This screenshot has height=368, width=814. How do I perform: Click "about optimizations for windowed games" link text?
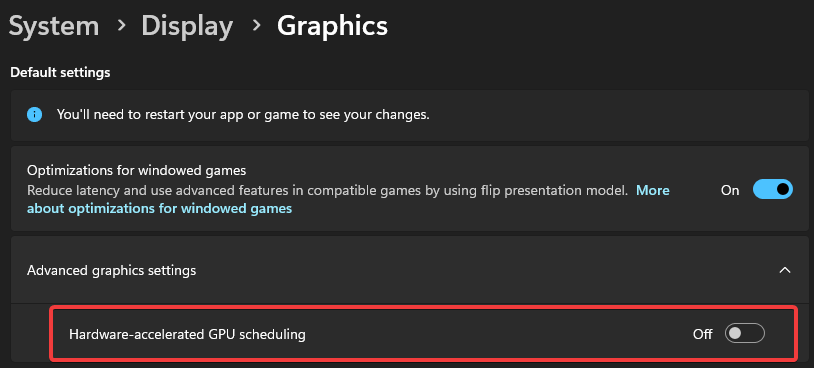pos(159,209)
